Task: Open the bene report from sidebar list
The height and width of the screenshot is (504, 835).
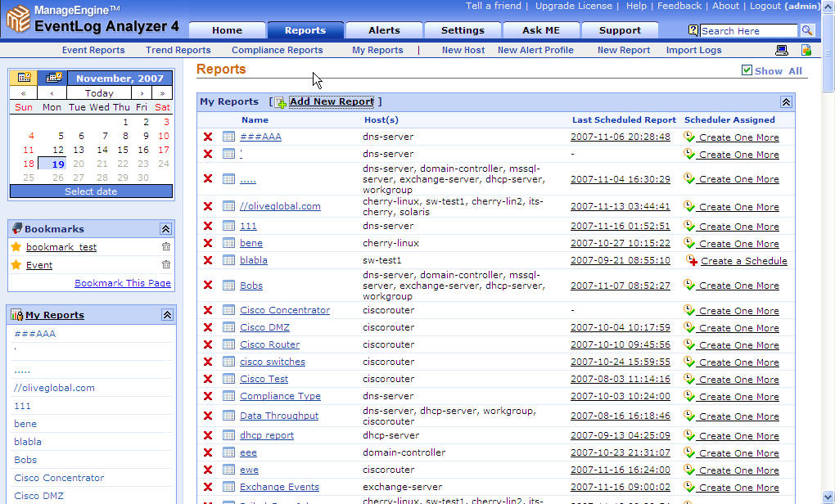Action: [25, 424]
